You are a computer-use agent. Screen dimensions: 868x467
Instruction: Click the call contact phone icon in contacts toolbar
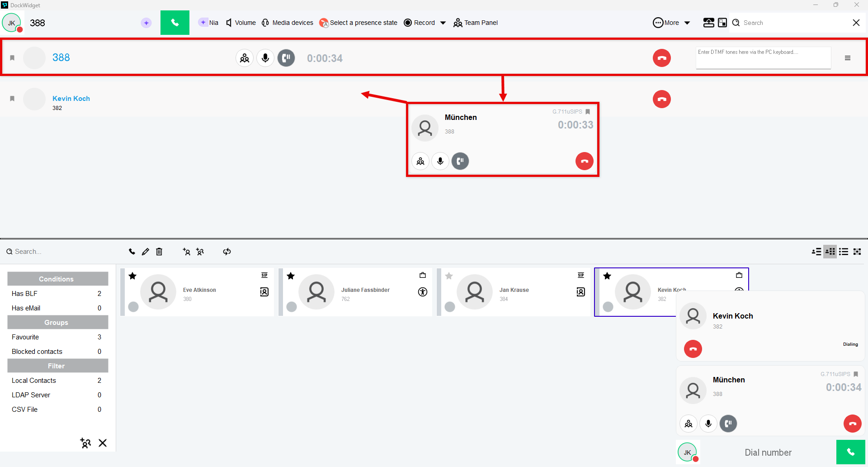click(x=132, y=252)
